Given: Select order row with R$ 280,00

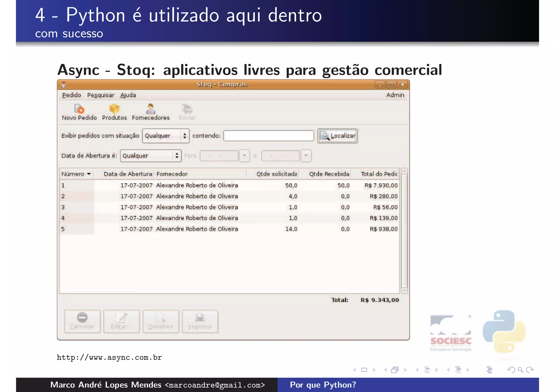Looking at the screenshot, I should 229,196.
